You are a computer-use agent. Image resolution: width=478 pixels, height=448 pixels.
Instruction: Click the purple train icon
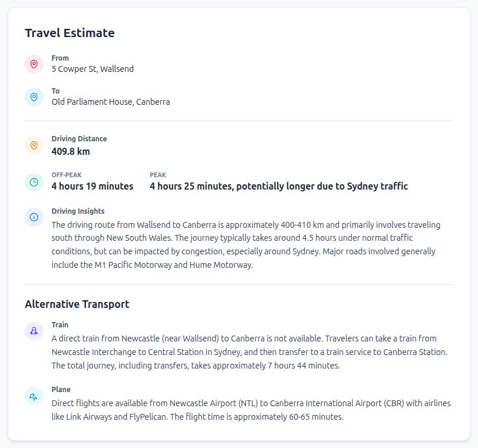pyautogui.click(x=34, y=331)
